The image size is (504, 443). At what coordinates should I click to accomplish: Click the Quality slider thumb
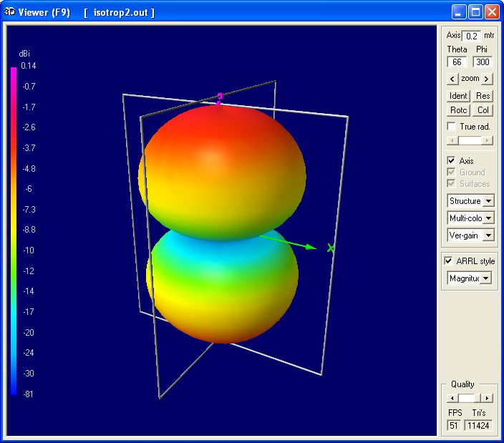click(467, 398)
